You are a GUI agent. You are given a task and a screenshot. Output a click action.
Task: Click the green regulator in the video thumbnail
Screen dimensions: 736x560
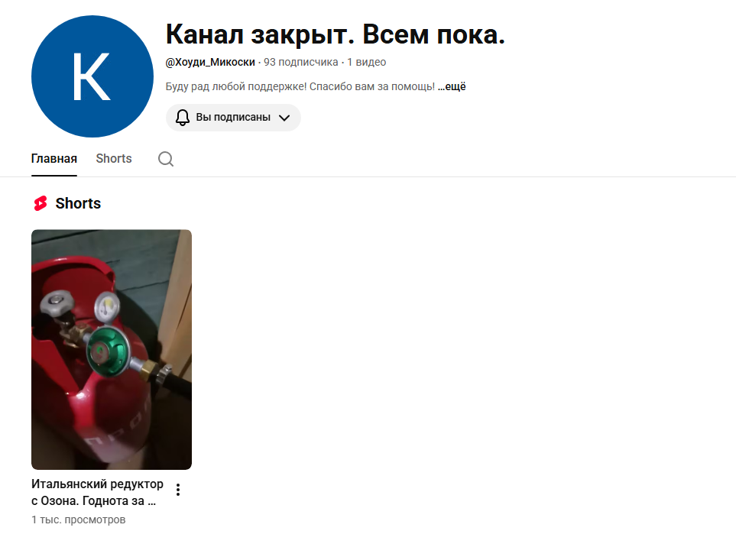click(108, 351)
